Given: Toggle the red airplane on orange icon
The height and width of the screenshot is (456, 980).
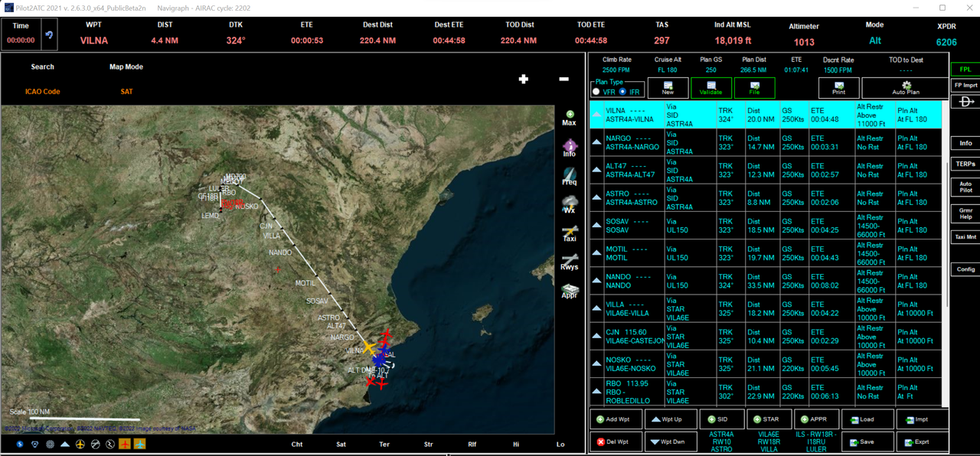Looking at the screenshot, I should point(125,444).
